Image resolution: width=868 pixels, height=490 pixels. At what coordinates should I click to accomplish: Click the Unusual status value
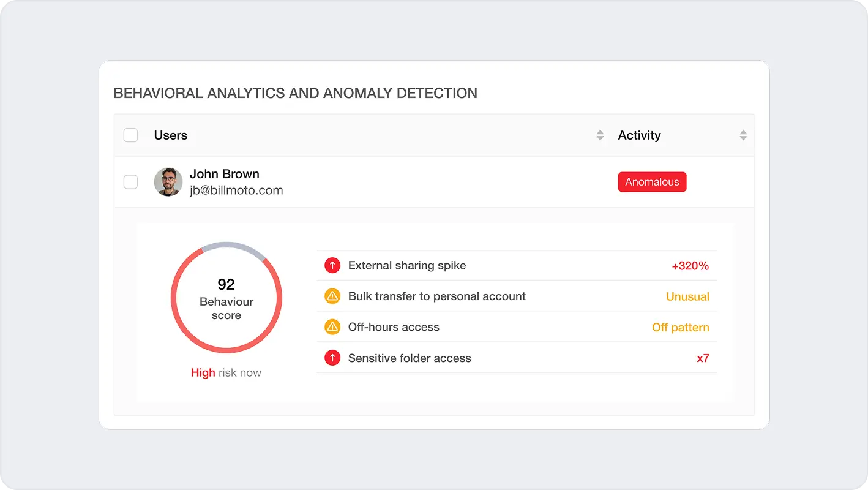[x=687, y=296]
